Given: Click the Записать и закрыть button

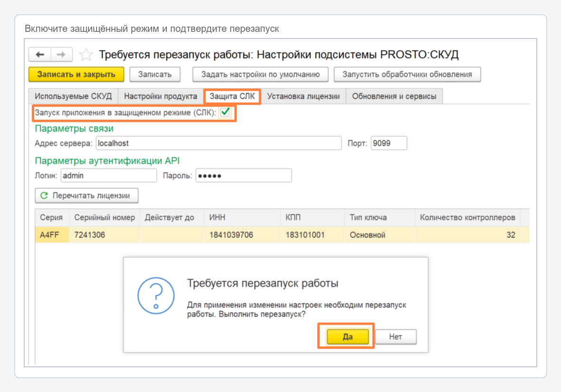Looking at the screenshot, I should [x=76, y=75].
